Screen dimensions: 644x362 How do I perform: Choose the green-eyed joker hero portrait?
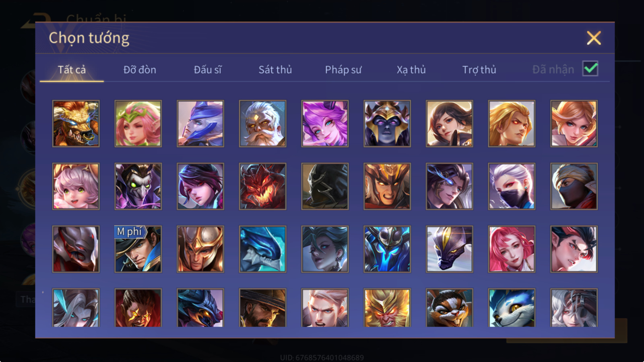[138, 186]
